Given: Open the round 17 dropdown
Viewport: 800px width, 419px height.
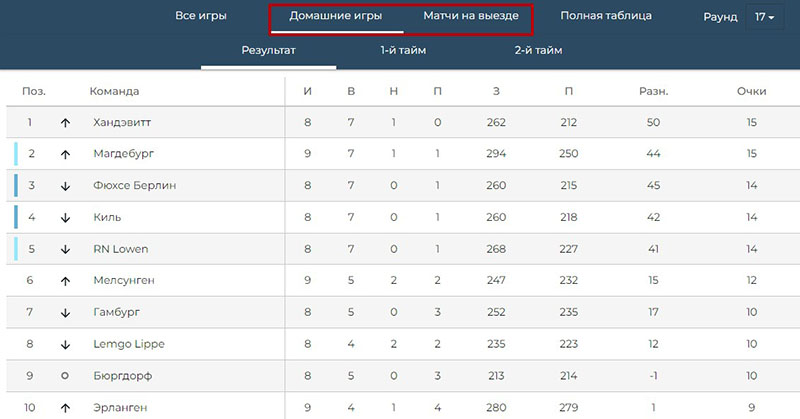Looking at the screenshot, I should click(x=765, y=17).
